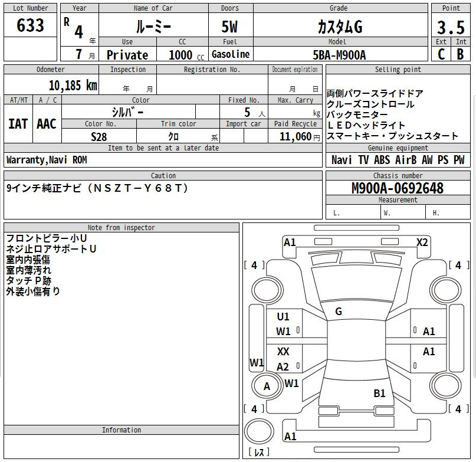Select the color name シルバー
Screen dimensions: 476x462
pos(127,112)
